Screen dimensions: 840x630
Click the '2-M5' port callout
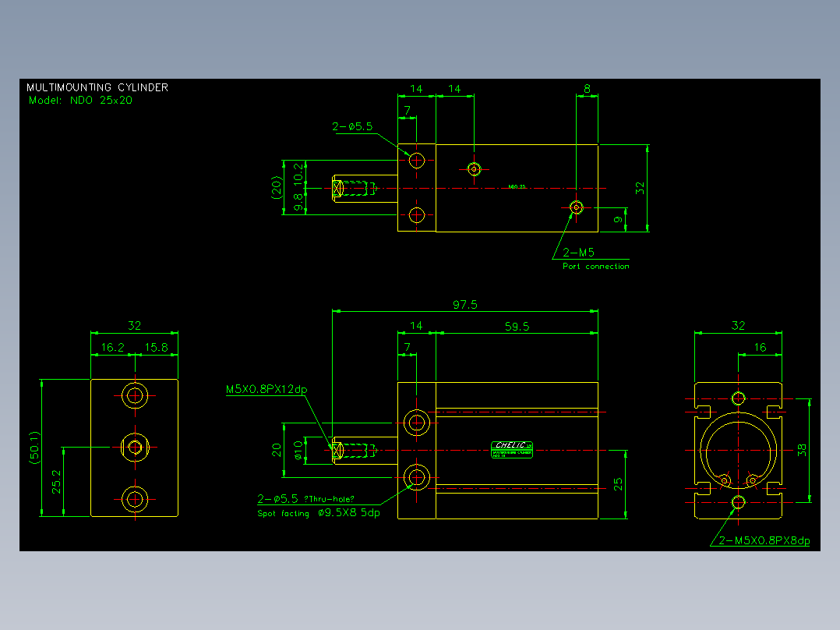coord(578,253)
